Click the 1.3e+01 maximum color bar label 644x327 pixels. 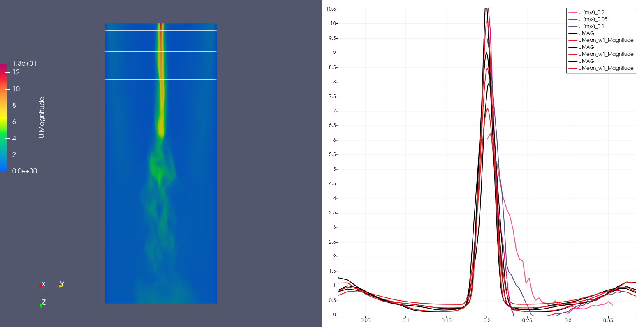(x=24, y=63)
